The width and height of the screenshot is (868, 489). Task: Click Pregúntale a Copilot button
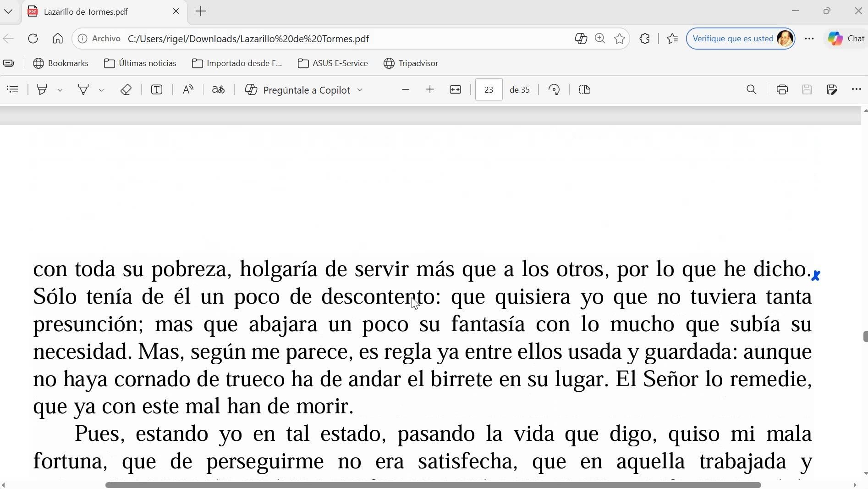298,90
